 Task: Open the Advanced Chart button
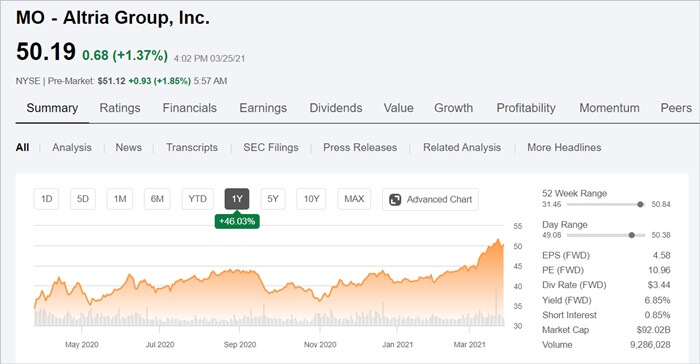(x=430, y=199)
